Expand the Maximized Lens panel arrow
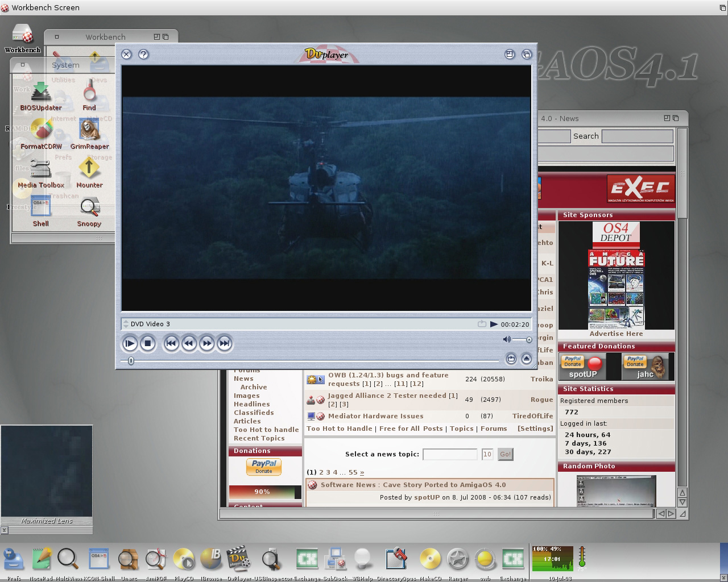Screen dimensions: 728x582 [x=4, y=530]
